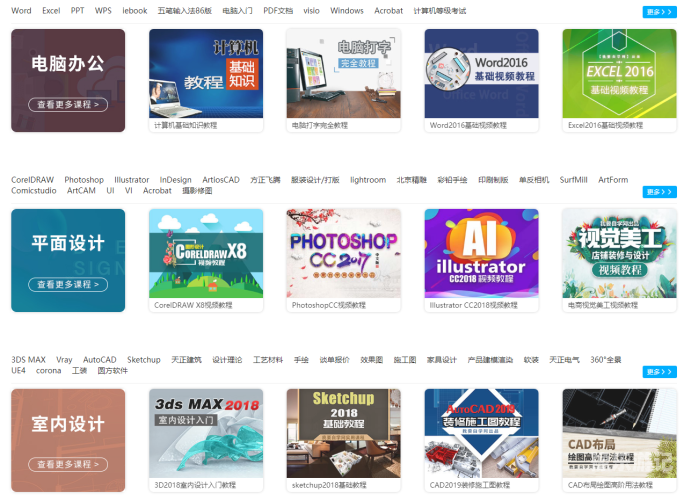Image resolution: width=684 pixels, height=500 pixels.
Task: Open AutoCAD 2019 装修施工图 thumbnail
Action: pos(481,433)
